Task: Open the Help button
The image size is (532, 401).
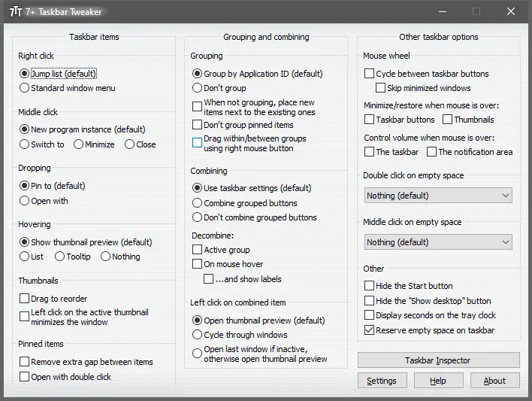Action: (438, 381)
